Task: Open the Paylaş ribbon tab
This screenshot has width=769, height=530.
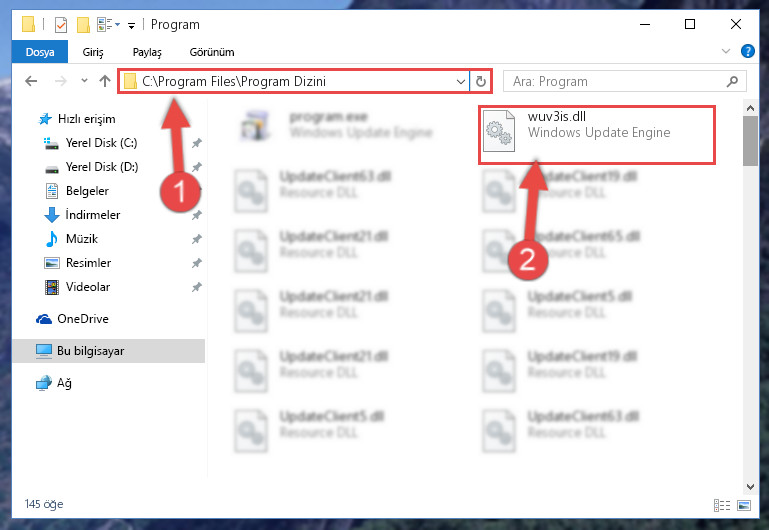Action: (147, 52)
